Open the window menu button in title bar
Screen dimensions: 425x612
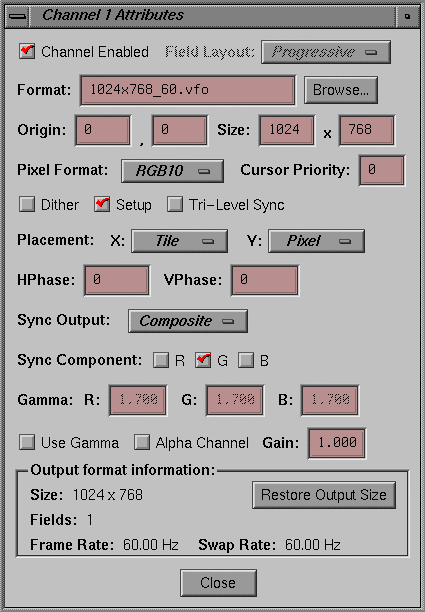[x=17, y=16]
